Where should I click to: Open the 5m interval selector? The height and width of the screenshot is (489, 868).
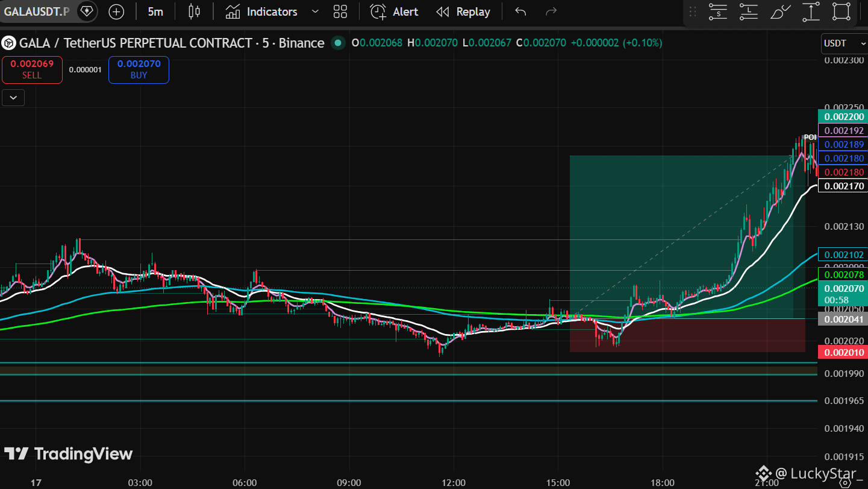(155, 11)
